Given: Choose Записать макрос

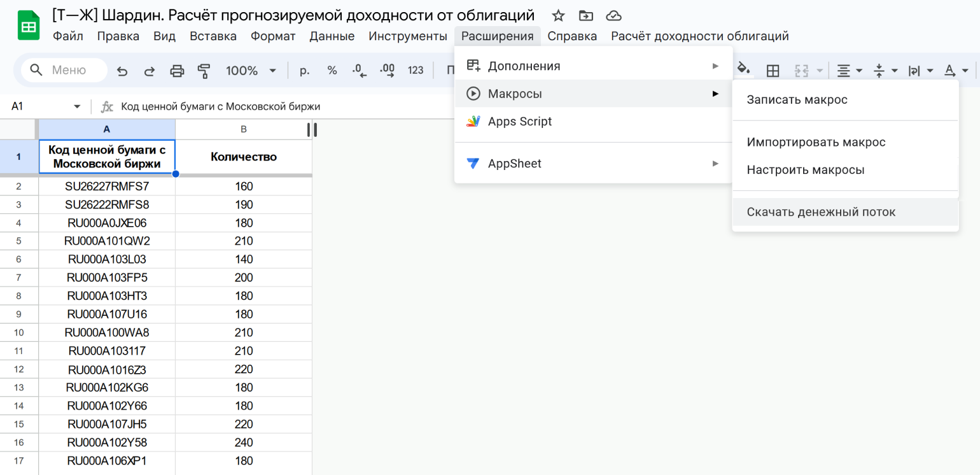Looking at the screenshot, I should (x=845, y=100).
